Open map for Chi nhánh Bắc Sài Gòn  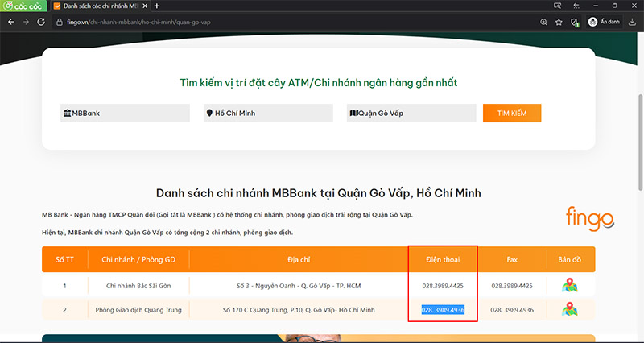point(569,286)
